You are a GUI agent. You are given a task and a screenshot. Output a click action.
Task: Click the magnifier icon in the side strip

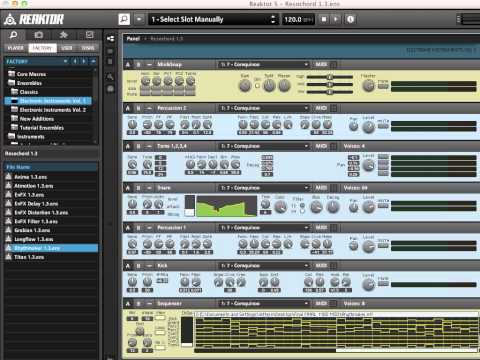pyautogui.click(x=110, y=77)
